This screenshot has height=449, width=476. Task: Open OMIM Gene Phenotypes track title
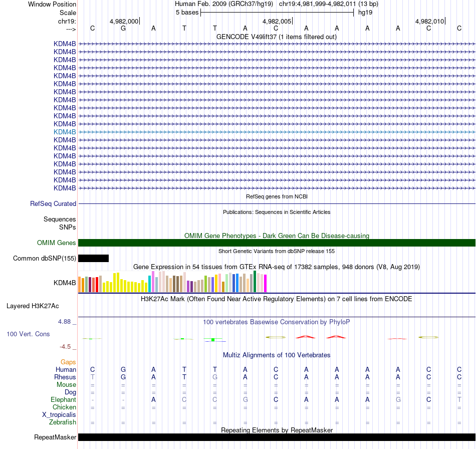coord(277,236)
